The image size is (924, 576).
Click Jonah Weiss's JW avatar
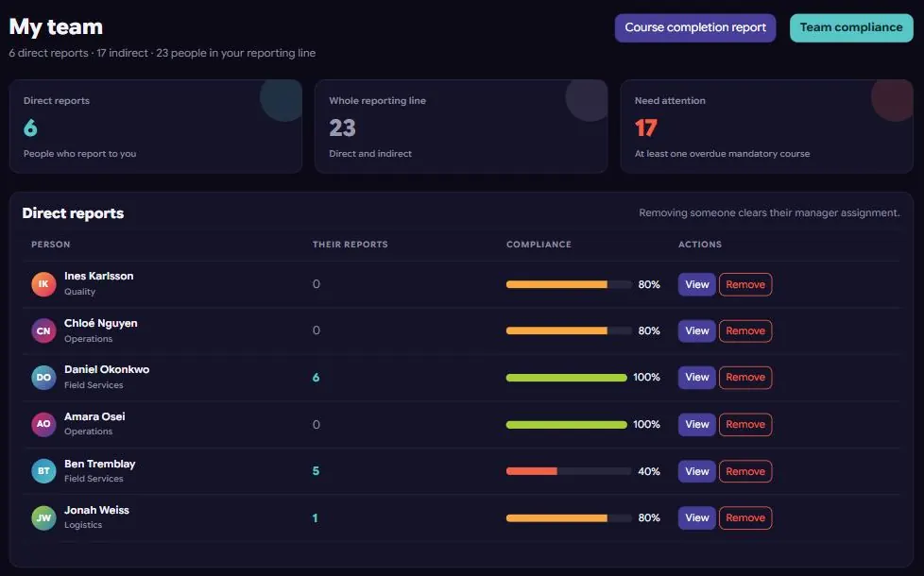pos(43,517)
